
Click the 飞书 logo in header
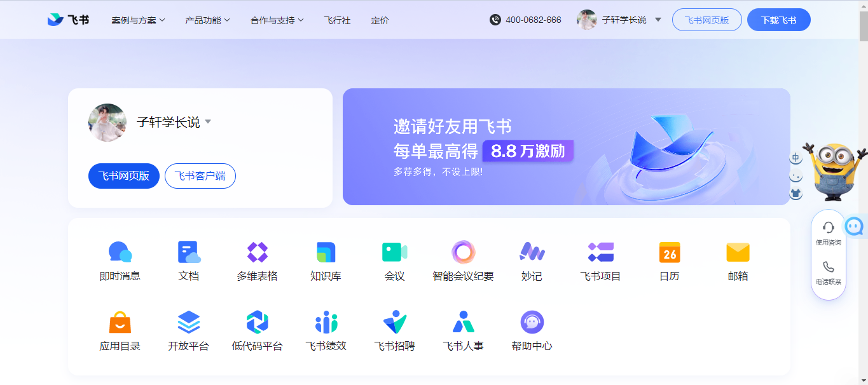pyautogui.click(x=68, y=20)
